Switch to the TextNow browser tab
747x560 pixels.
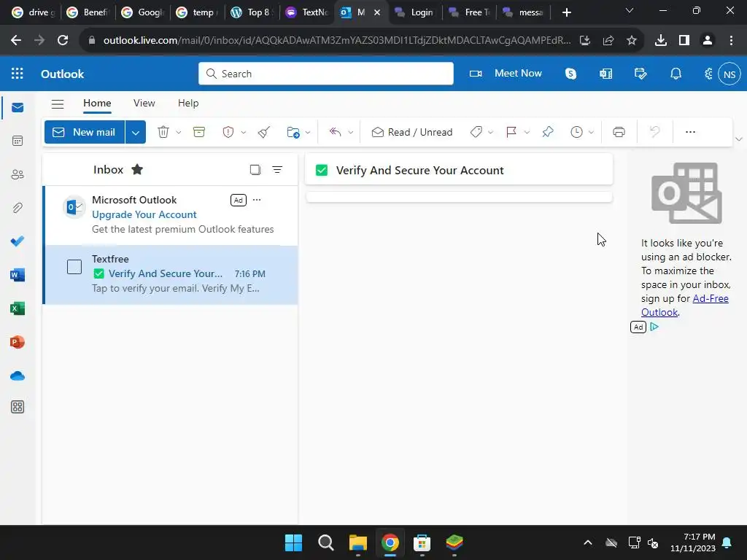coord(307,12)
